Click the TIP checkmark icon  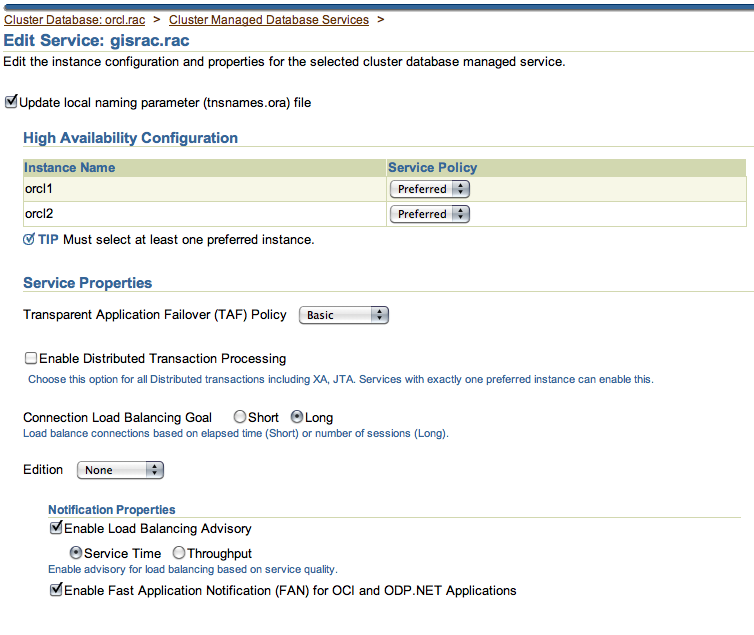pyautogui.click(x=29, y=240)
